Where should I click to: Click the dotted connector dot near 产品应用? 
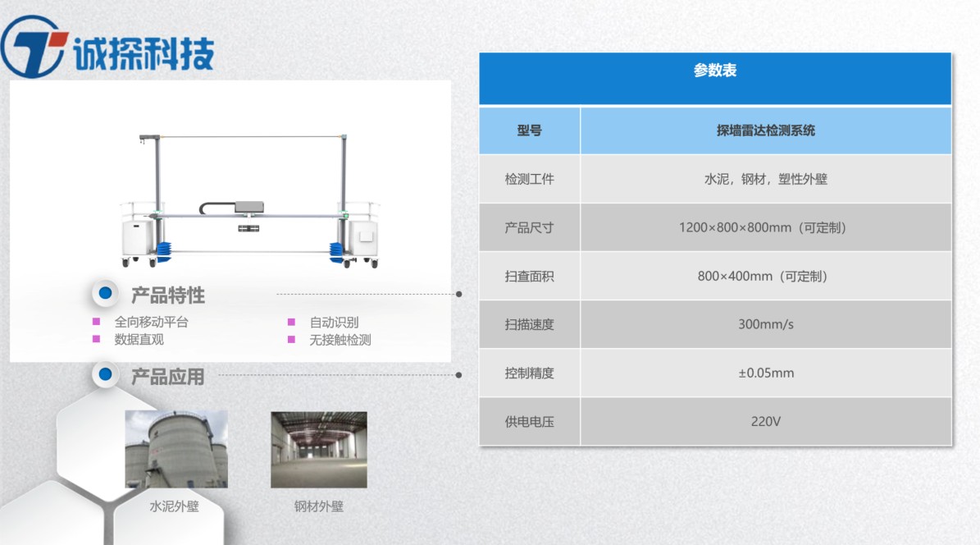point(459,375)
